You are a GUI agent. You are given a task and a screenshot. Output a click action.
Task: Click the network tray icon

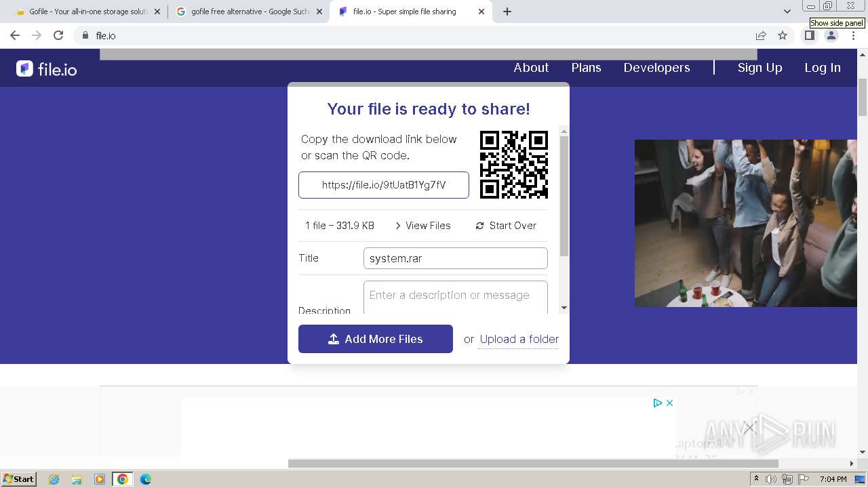pos(787,479)
